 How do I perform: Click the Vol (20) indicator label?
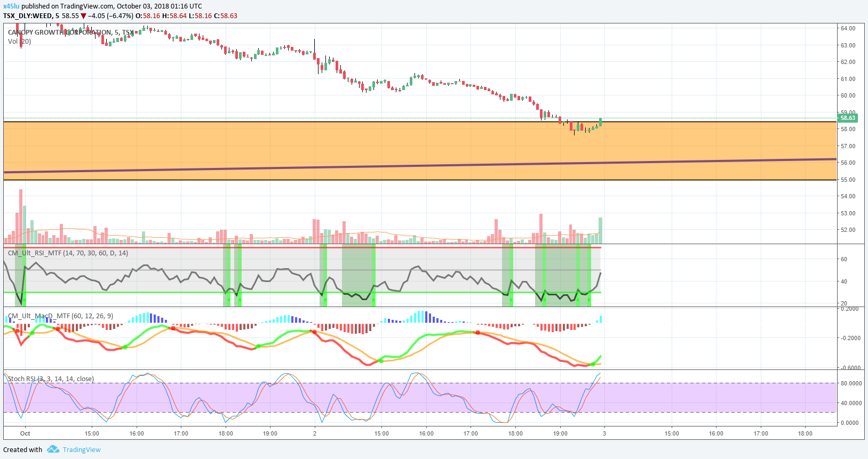(19, 41)
